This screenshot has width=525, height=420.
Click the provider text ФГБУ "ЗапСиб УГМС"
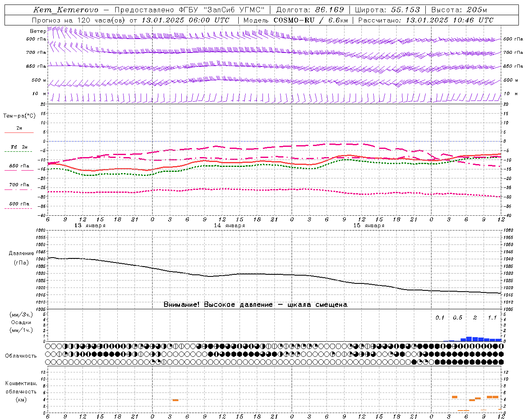pyautogui.click(x=222, y=10)
